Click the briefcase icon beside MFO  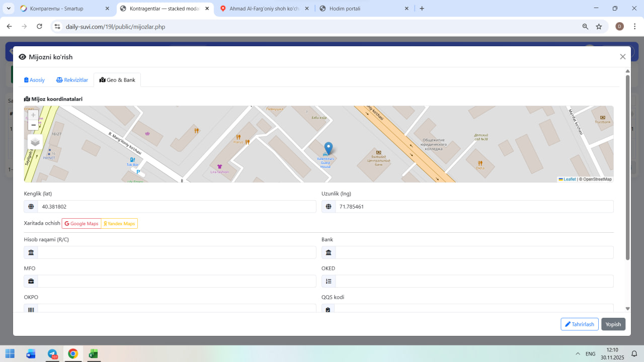click(x=31, y=281)
